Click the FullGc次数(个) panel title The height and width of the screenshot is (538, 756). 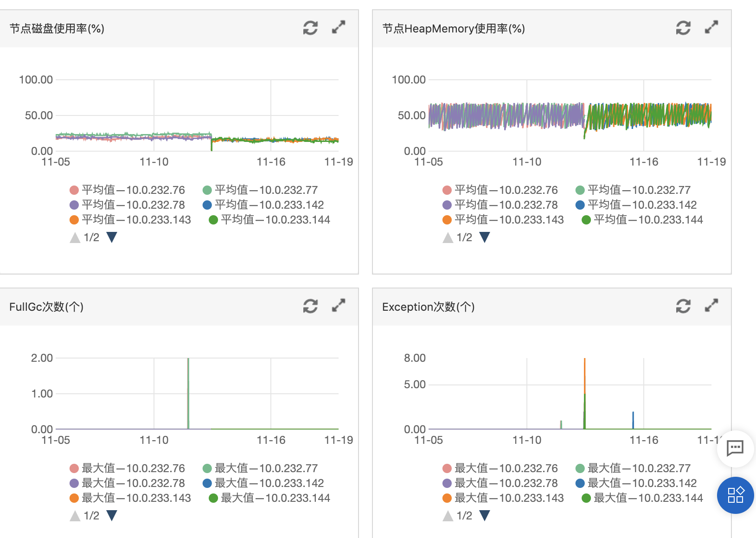click(x=46, y=307)
